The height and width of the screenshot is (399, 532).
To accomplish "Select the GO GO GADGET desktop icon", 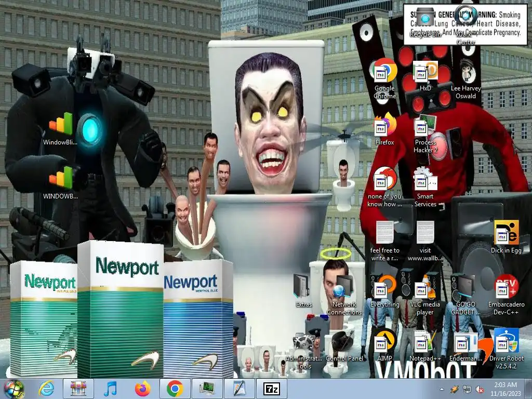I will click(x=465, y=296).
